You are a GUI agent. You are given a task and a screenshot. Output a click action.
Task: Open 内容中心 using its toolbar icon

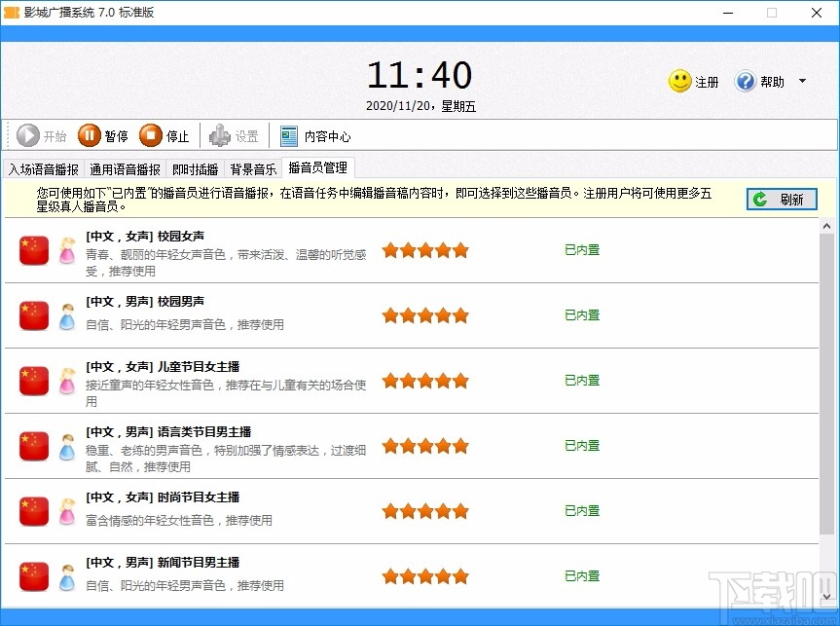[288, 135]
